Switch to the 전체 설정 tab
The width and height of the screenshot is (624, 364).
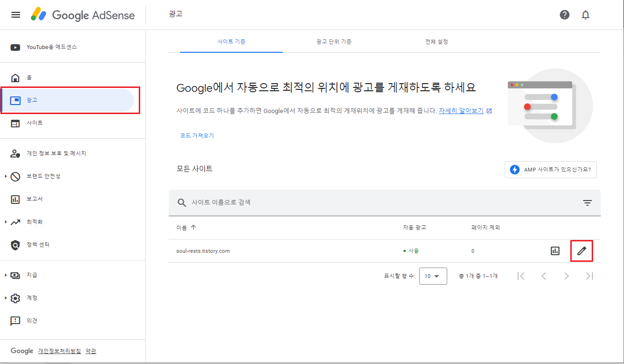437,42
